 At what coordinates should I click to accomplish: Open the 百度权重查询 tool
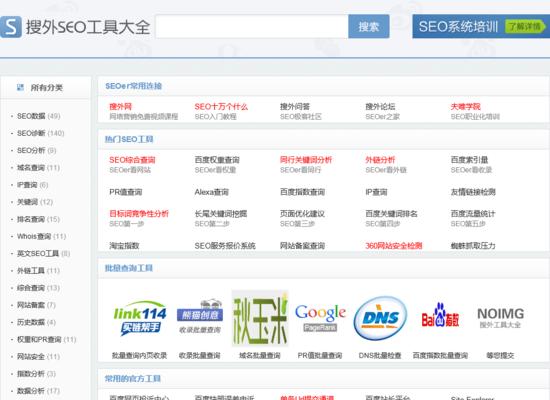coord(217,160)
